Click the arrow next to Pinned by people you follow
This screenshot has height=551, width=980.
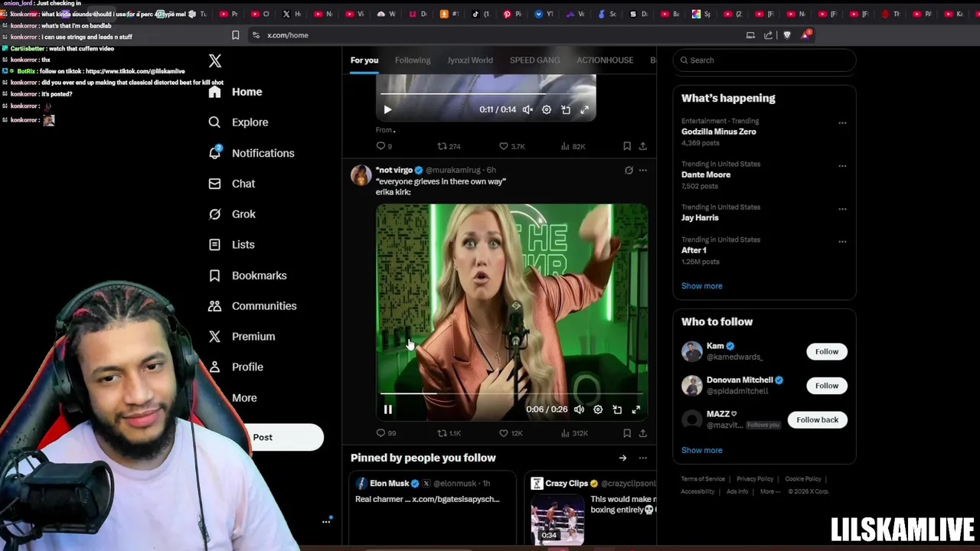(622, 458)
